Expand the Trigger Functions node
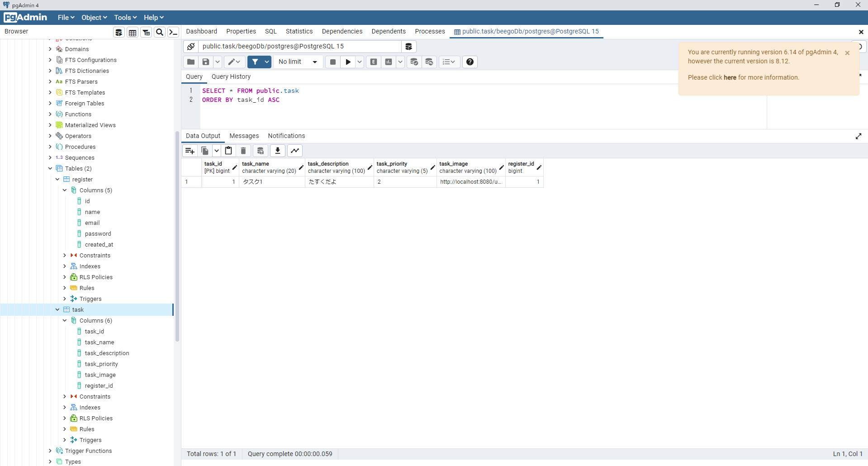Screen dimensions: 868x466 pos(50,451)
